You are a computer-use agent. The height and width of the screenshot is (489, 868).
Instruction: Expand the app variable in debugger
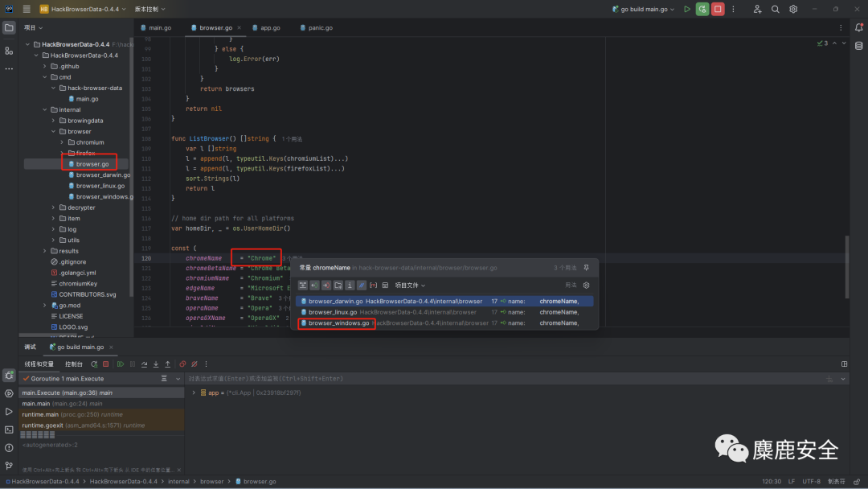point(194,392)
